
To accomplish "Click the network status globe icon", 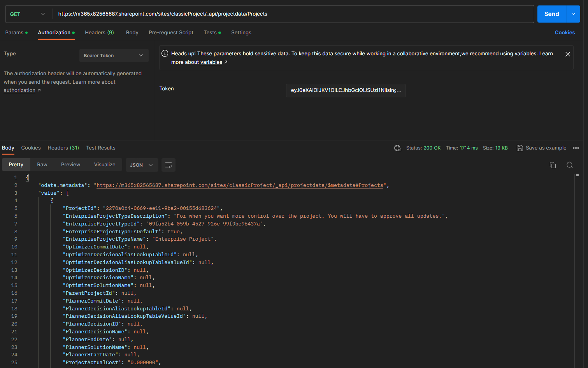I will 397,148.
